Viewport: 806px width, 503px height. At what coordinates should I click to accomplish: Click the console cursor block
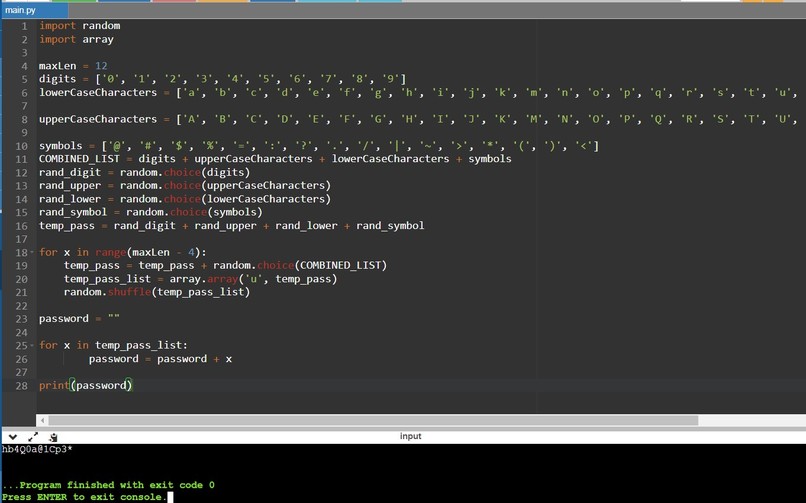pyautogui.click(x=171, y=497)
